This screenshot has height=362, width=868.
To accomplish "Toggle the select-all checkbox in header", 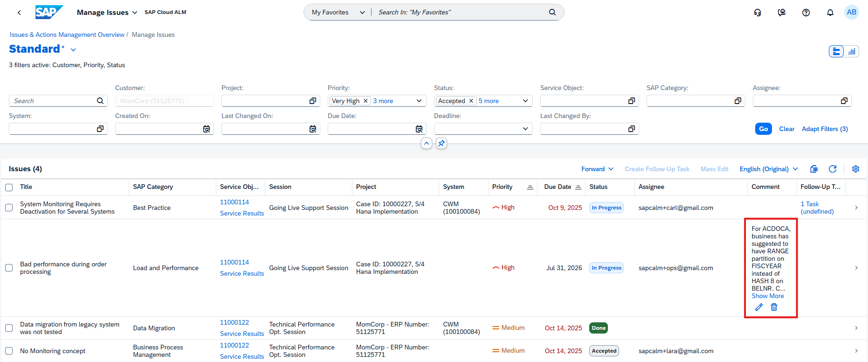I will 9,187.
